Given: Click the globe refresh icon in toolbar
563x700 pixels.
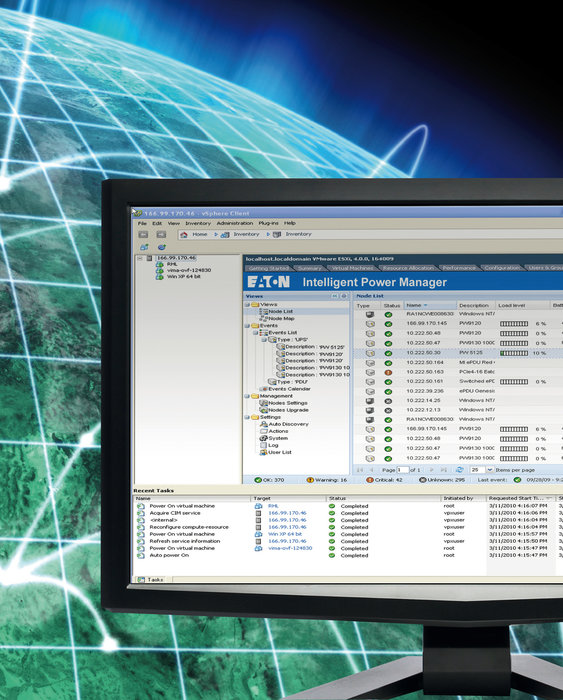Looking at the screenshot, I should point(162,247).
